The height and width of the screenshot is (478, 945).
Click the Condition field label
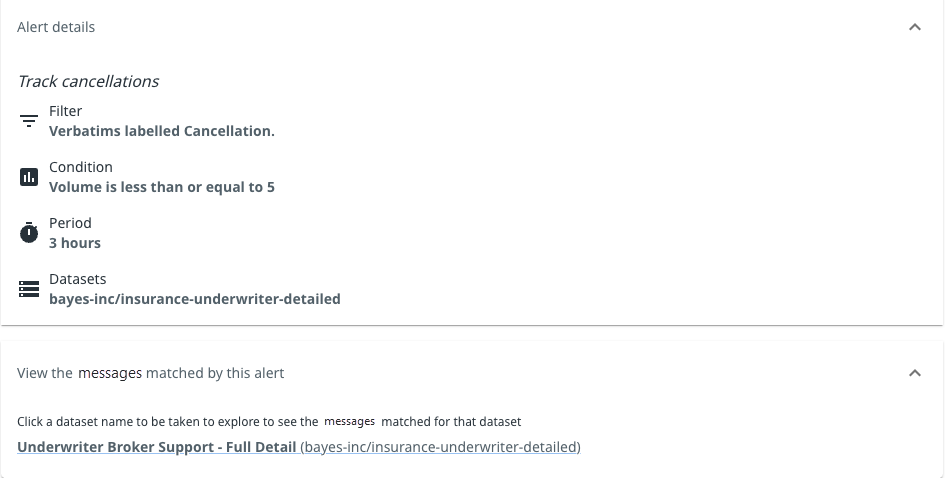80,167
